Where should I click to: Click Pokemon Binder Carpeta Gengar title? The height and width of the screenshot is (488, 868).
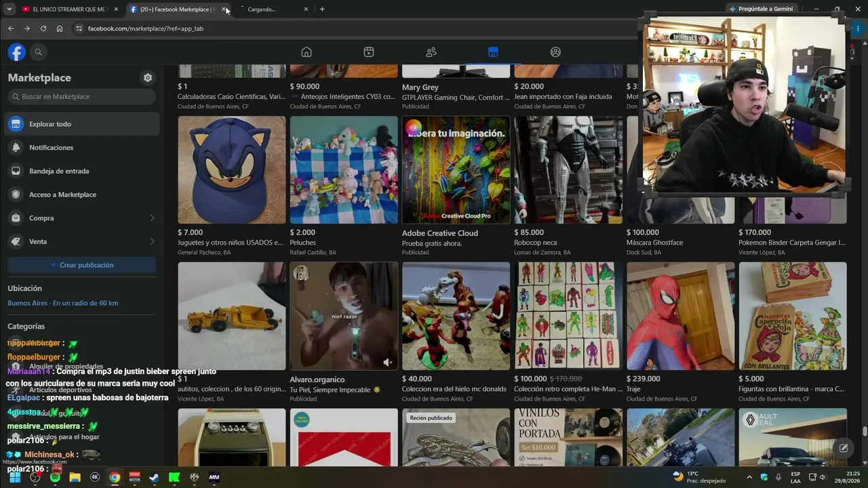point(791,243)
